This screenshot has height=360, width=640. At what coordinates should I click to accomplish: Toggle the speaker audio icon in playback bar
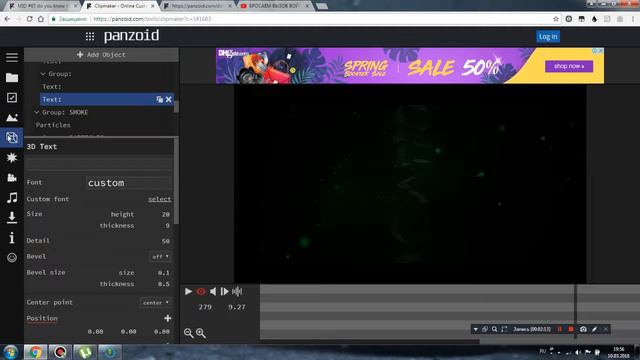[x=213, y=291]
